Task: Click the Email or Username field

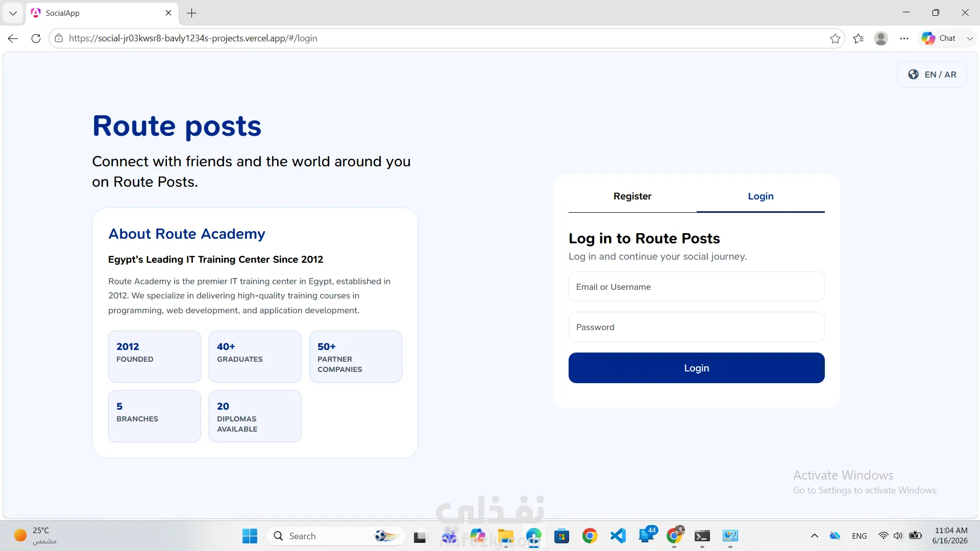Action: [697, 287]
